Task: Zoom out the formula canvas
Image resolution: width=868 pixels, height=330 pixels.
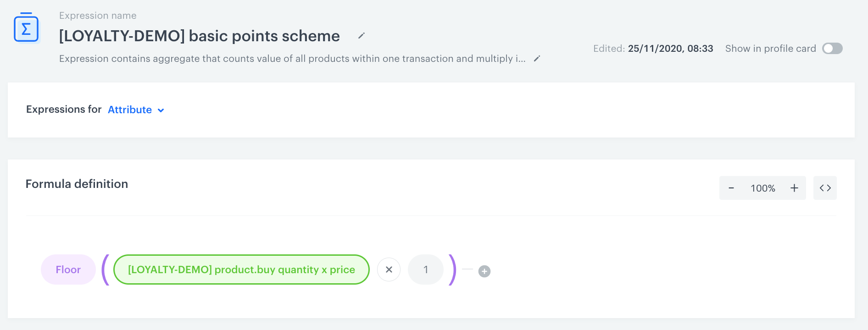Action: 731,188
